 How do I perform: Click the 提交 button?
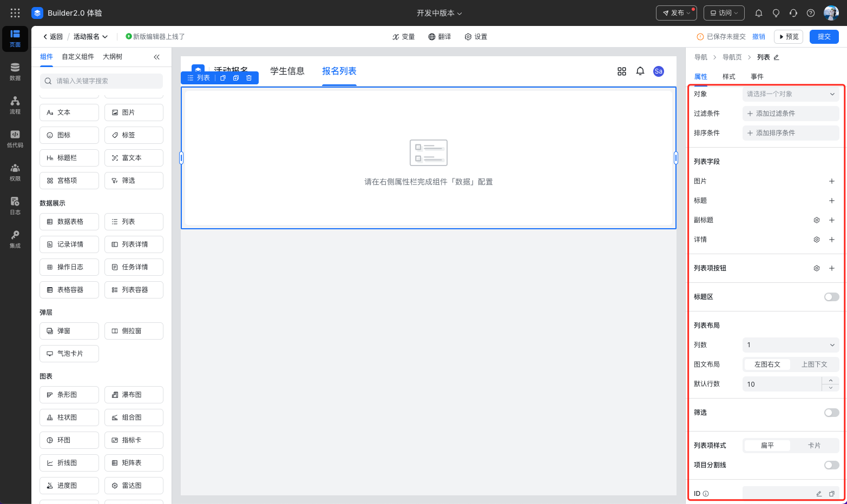pyautogui.click(x=824, y=37)
